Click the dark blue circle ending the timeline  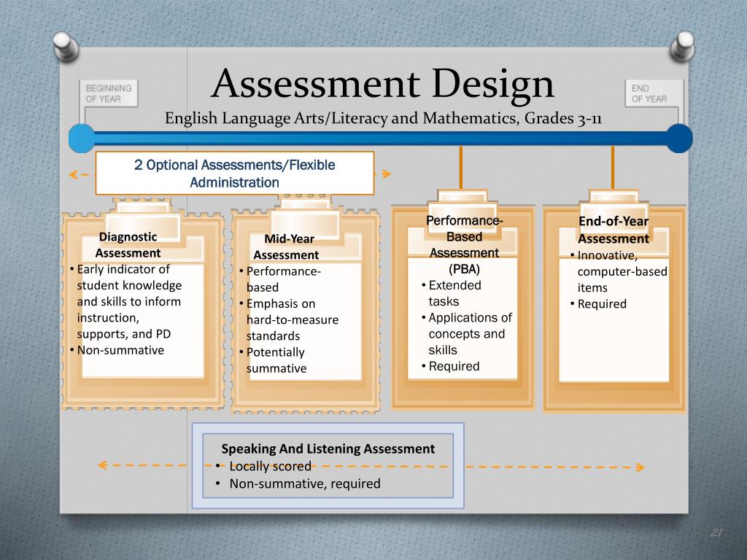pos(678,139)
